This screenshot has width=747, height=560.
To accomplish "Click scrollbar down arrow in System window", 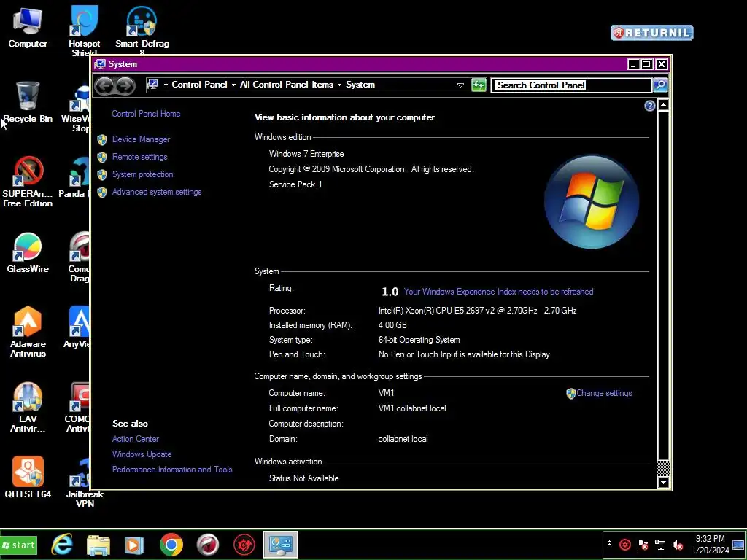I will (663, 483).
